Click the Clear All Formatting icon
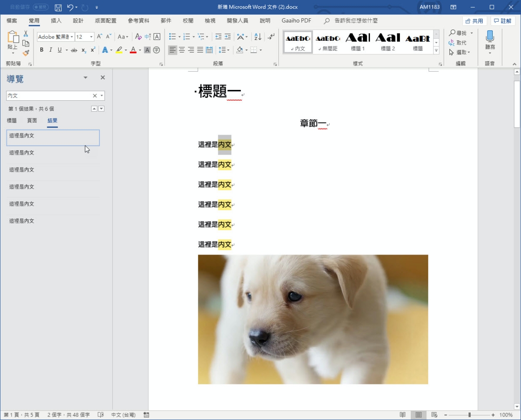 [x=138, y=37]
